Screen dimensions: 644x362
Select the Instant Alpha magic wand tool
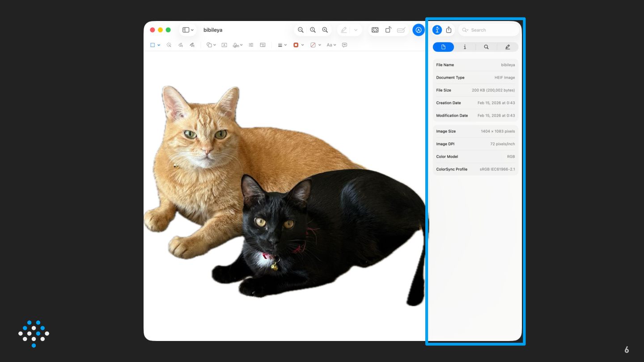169,45
